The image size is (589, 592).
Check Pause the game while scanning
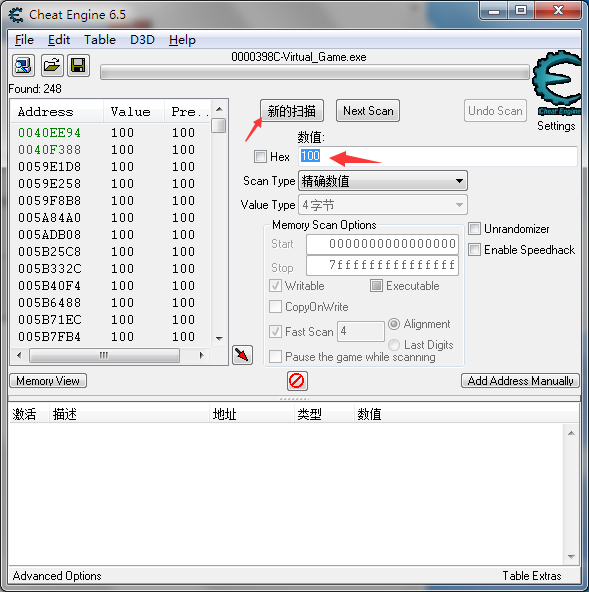[x=275, y=356]
